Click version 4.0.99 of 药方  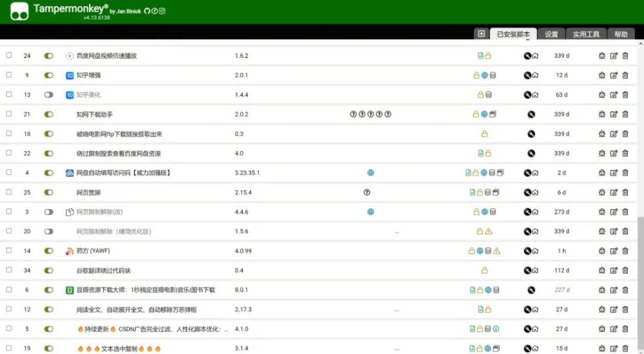[243, 251]
